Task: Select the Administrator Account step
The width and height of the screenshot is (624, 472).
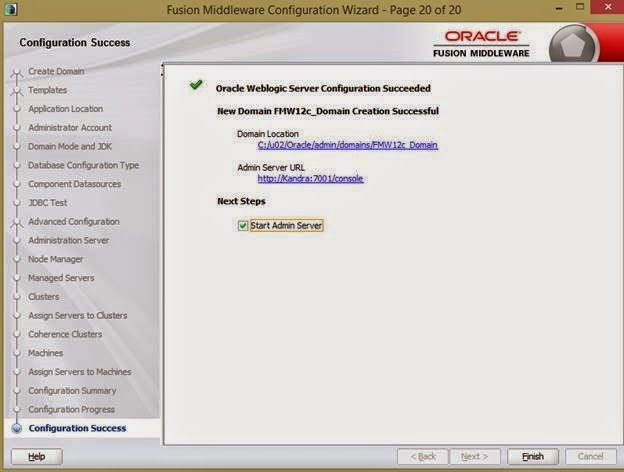Action: (70, 127)
